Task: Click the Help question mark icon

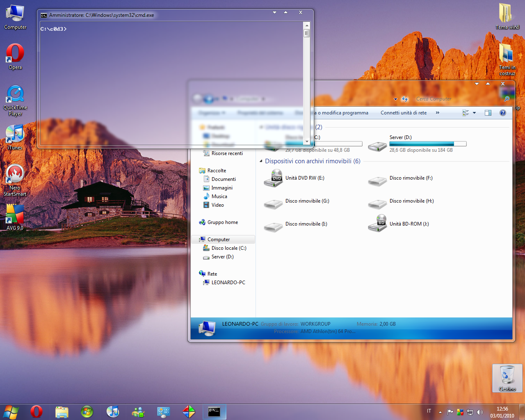Action: (x=503, y=112)
